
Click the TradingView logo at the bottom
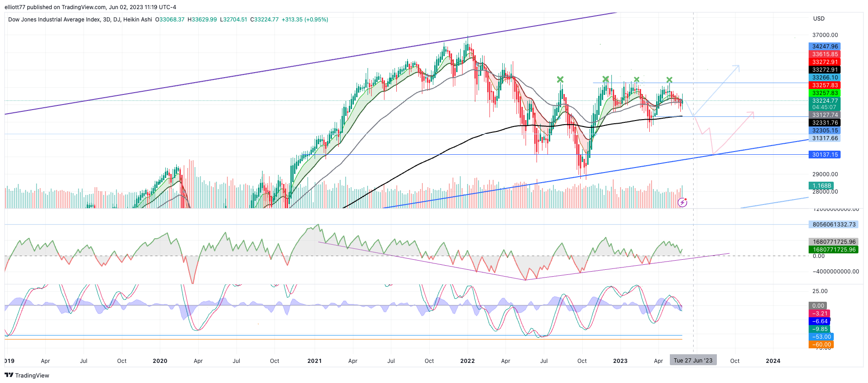point(27,375)
